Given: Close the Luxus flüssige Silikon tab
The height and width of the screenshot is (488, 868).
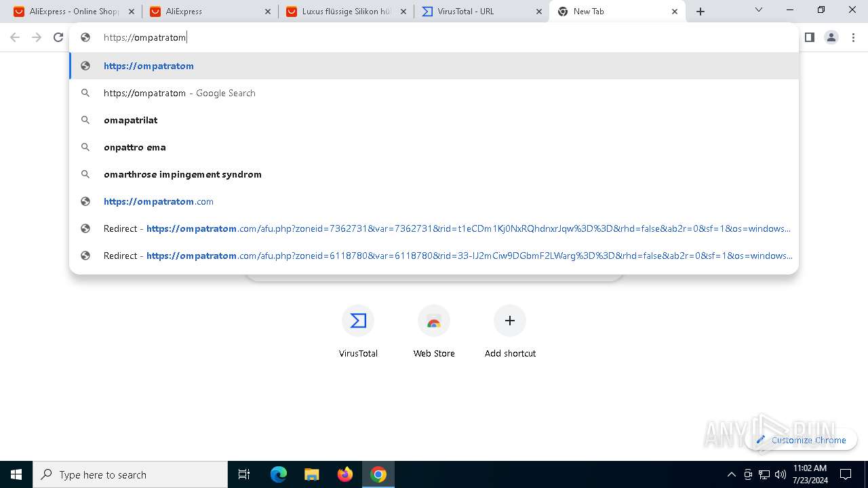Looking at the screenshot, I should (403, 12).
